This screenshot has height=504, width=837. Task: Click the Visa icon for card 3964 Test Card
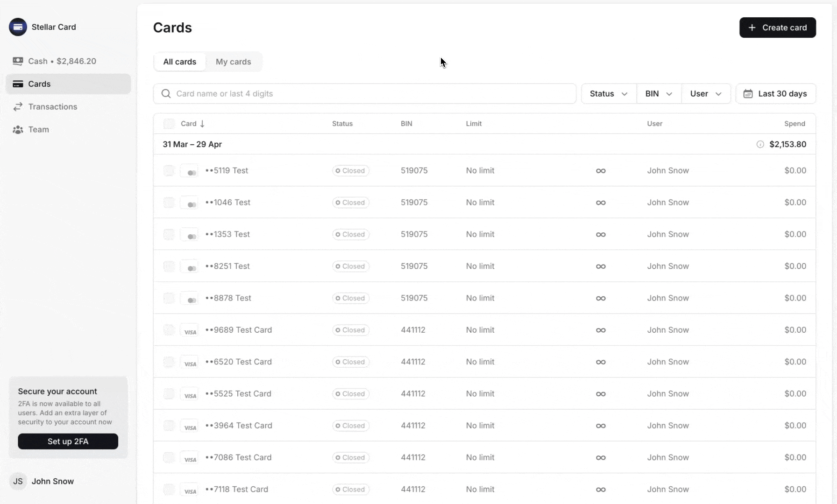click(189, 426)
